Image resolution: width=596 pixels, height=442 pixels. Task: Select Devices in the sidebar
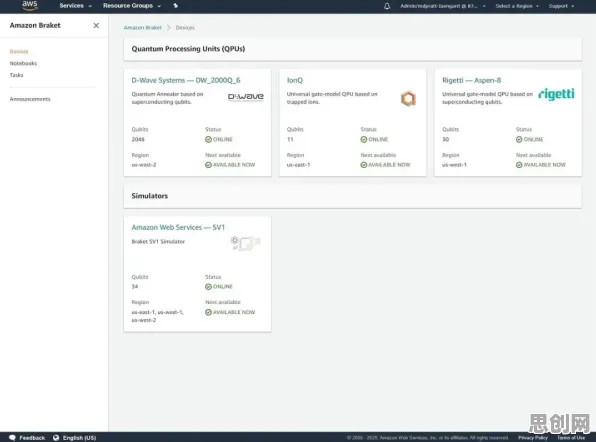click(x=19, y=51)
